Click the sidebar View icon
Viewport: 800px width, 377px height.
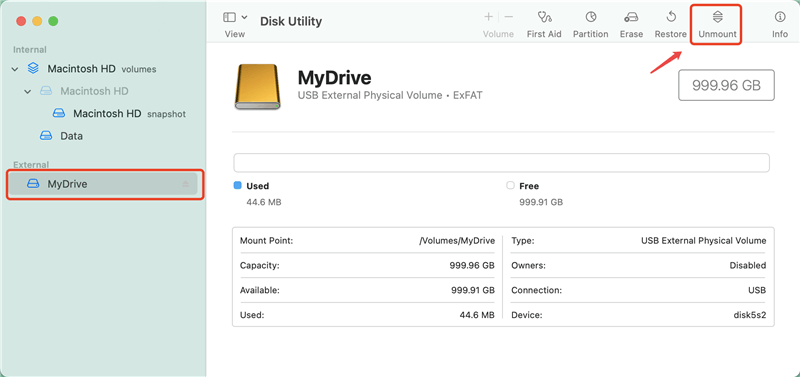click(x=230, y=17)
